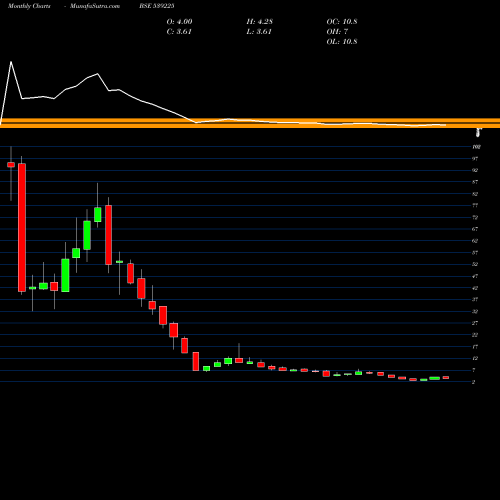Screen dimensions: 500x500
Task: Click the "Monthly Charts" title text
Action: click(x=29, y=6)
